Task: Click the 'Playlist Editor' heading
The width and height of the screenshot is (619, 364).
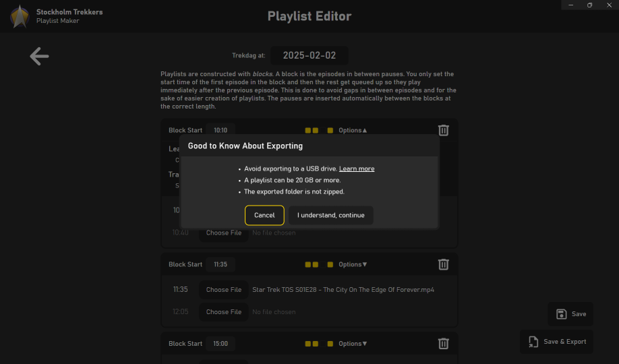Action: tap(309, 16)
